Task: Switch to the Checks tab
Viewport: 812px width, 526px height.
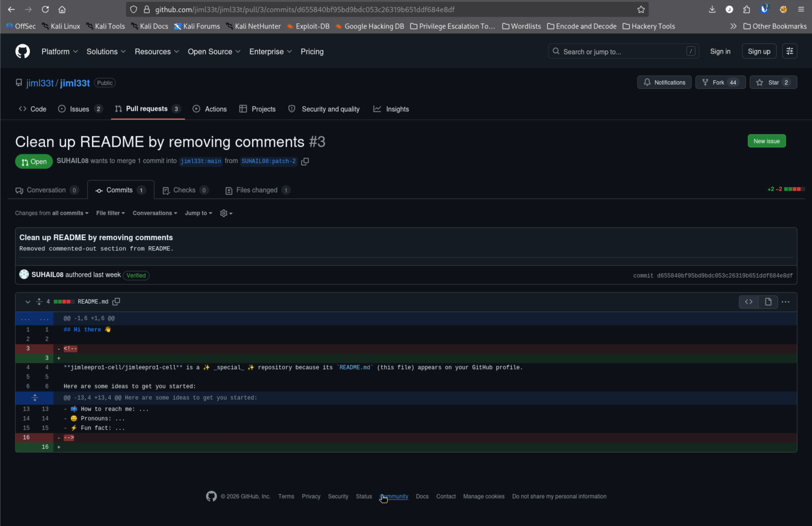Action: [x=186, y=190]
